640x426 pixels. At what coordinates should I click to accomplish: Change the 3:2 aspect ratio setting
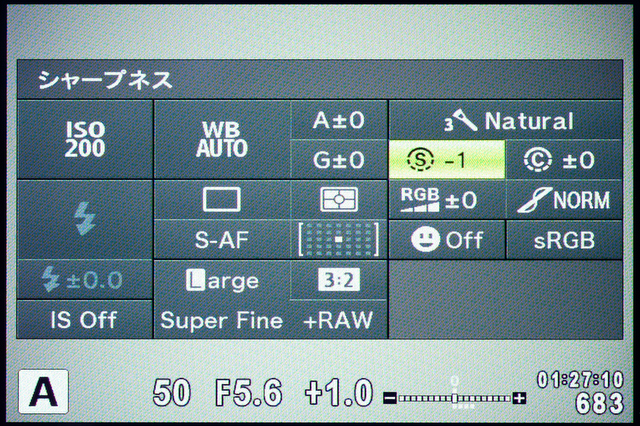point(339,280)
